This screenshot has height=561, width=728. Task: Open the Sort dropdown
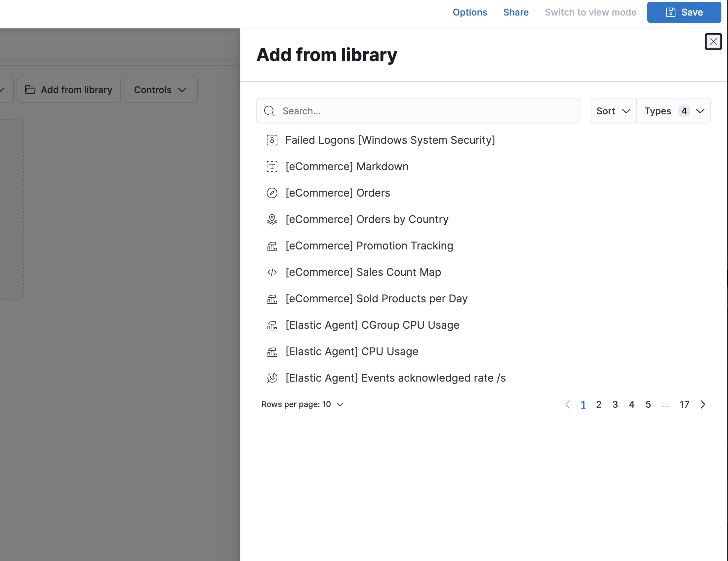click(613, 111)
